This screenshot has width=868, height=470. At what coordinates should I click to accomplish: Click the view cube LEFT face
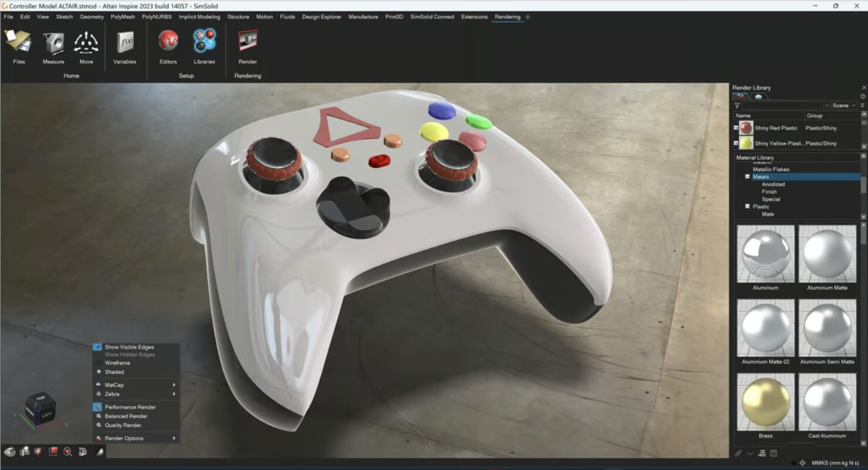(46, 415)
